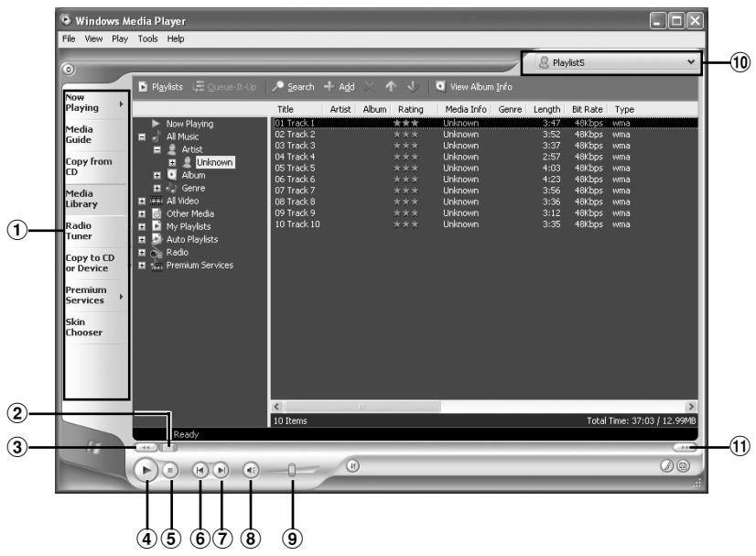Sort by the Genre column header
This screenshot has height=556, width=756.
pyautogui.click(x=510, y=110)
